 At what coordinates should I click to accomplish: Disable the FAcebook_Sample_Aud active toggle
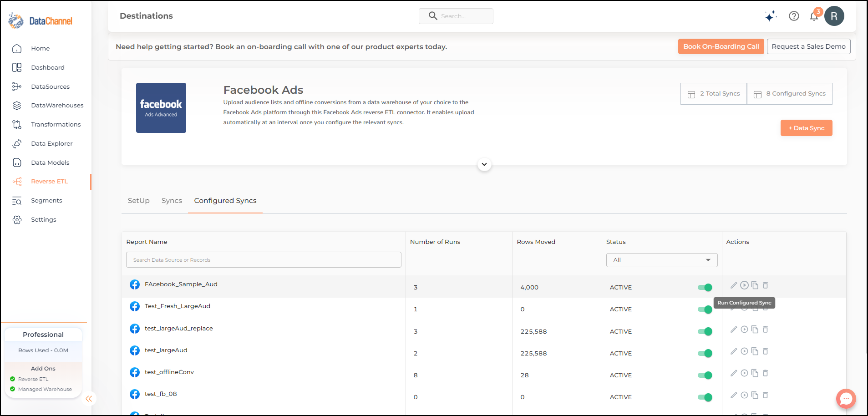[705, 288]
